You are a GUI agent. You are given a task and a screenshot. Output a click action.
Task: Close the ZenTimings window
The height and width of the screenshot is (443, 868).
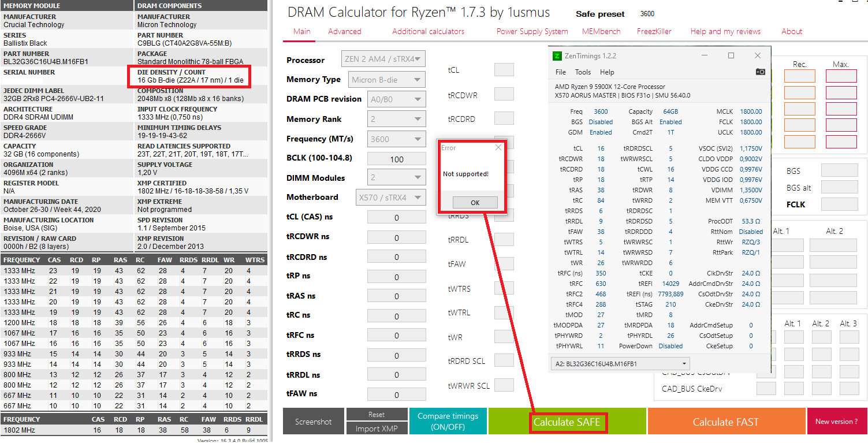coord(758,55)
